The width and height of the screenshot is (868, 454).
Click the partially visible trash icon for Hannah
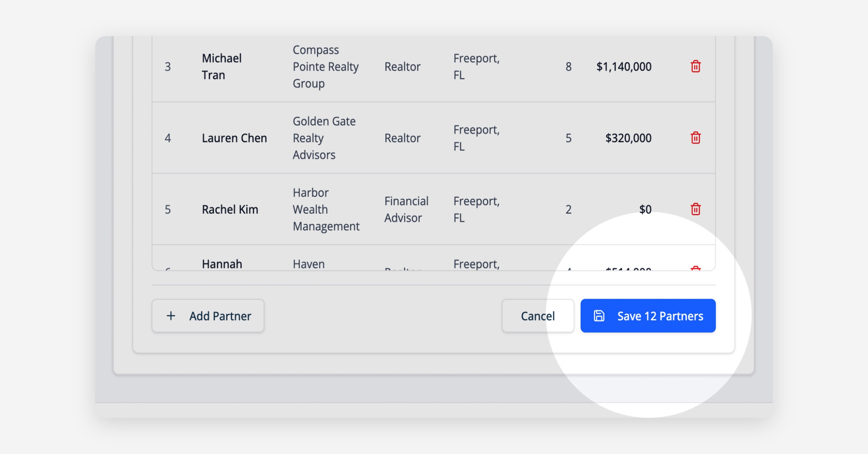[695, 268]
